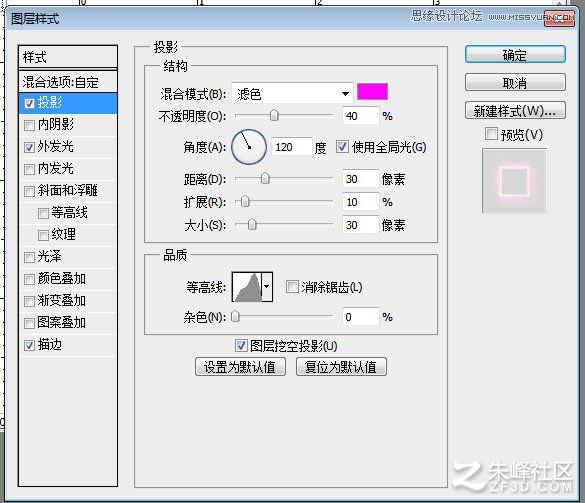Image resolution: width=585 pixels, height=503 pixels.
Task: Click the 距离 distance value field
Action: click(x=360, y=179)
